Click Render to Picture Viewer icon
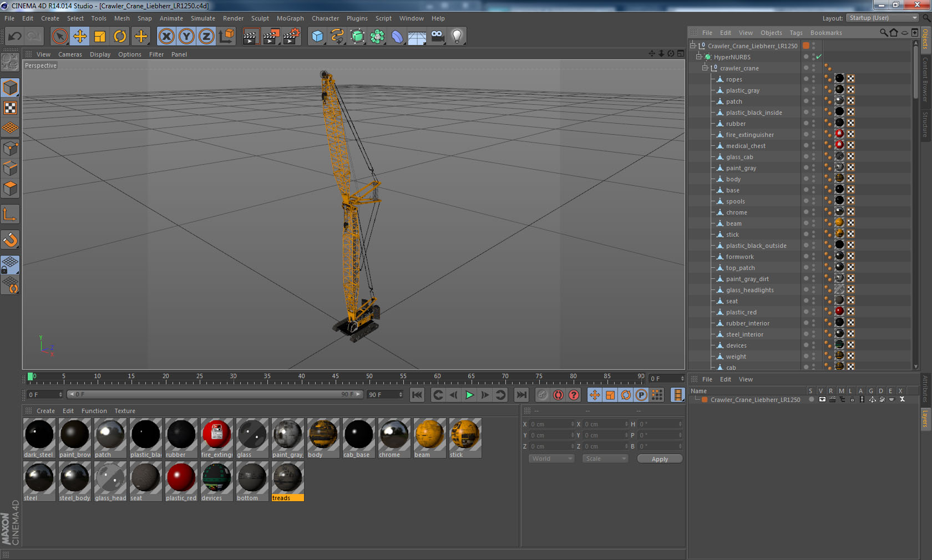This screenshot has width=932, height=560. point(271,37)
